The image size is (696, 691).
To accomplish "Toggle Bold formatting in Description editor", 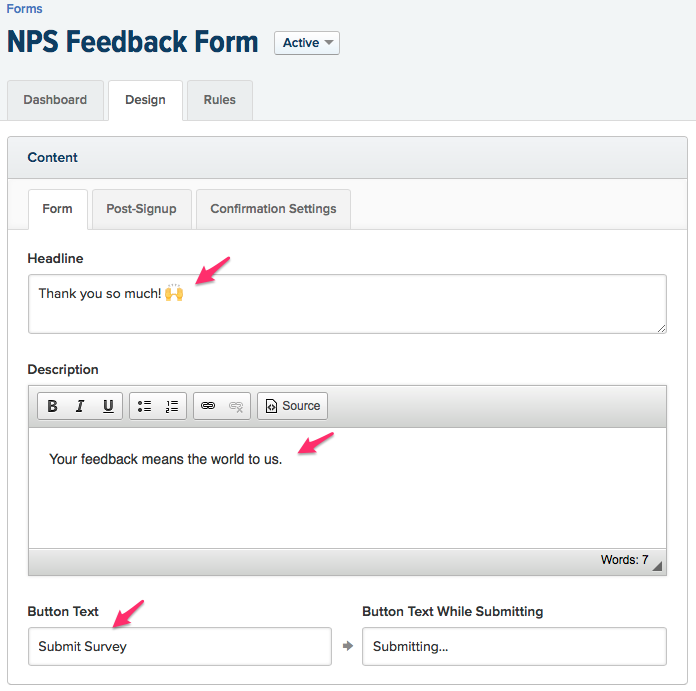I will pyautogui.click(x=52, y=406).
